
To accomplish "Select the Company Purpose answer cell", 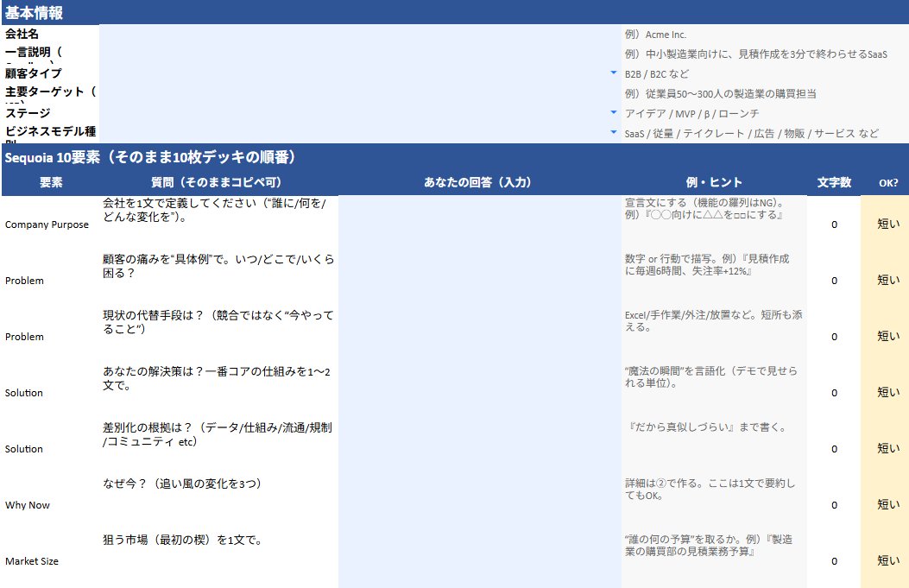I will (x=479, y=224).
